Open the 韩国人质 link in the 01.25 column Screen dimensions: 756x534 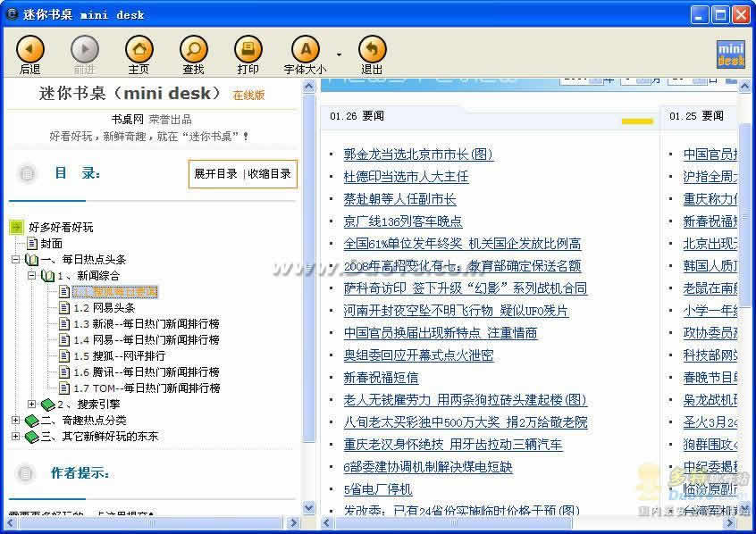tap(710, 266)
